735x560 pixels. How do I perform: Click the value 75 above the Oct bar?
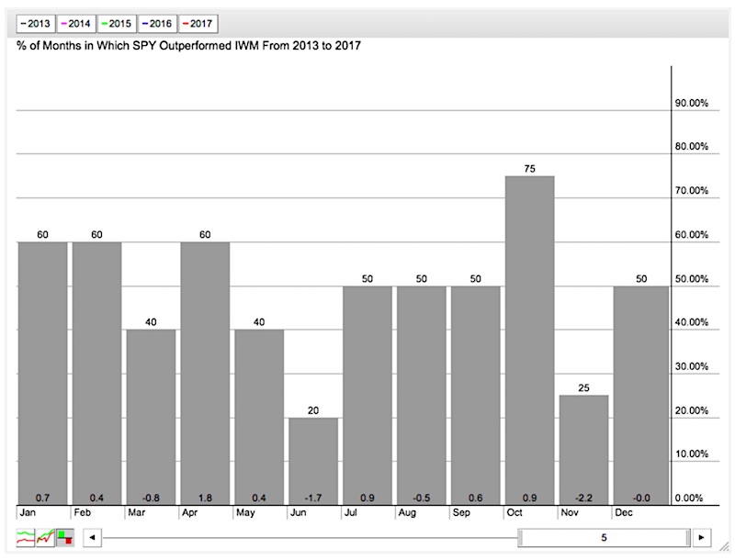pos(530,169)
